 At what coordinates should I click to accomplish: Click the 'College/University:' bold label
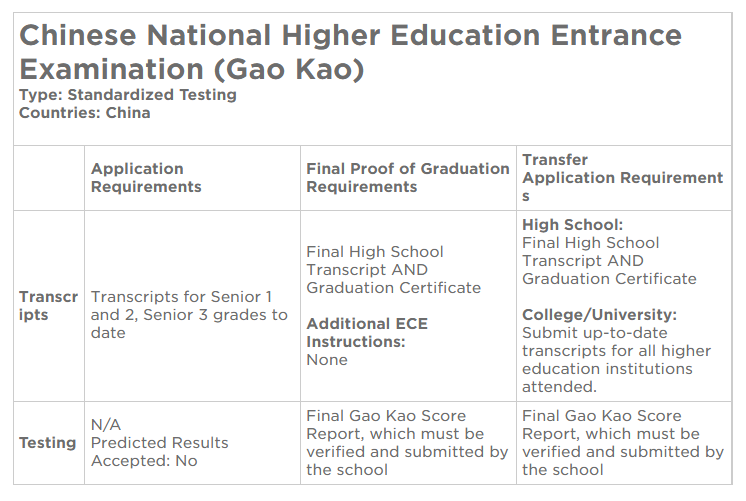tap(599, 315)
